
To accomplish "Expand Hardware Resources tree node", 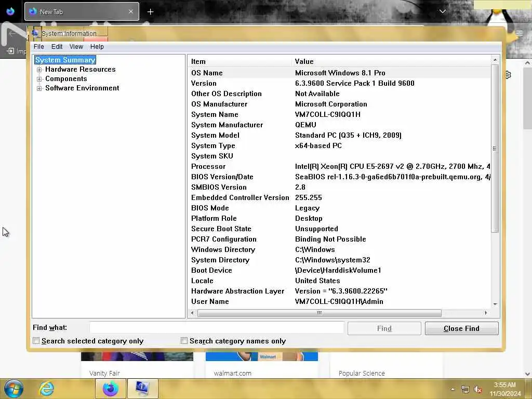I will click(x=39, y=70).
